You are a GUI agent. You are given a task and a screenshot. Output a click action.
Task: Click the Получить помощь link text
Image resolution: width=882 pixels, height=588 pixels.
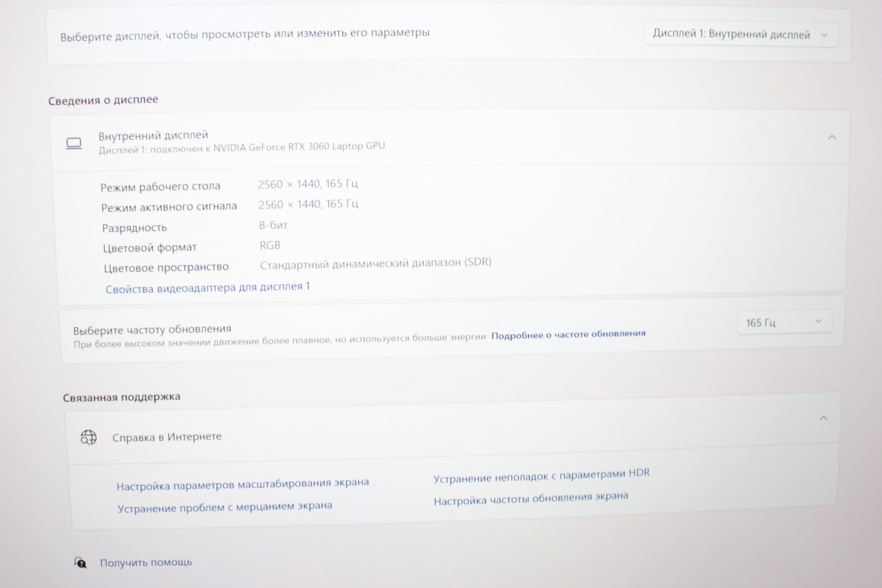(146, 563)
